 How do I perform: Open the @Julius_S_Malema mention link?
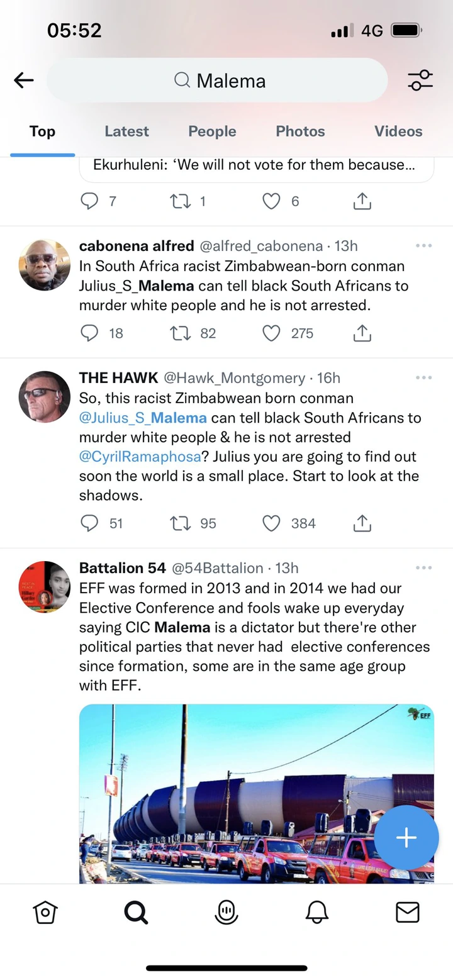click(143, 418)
